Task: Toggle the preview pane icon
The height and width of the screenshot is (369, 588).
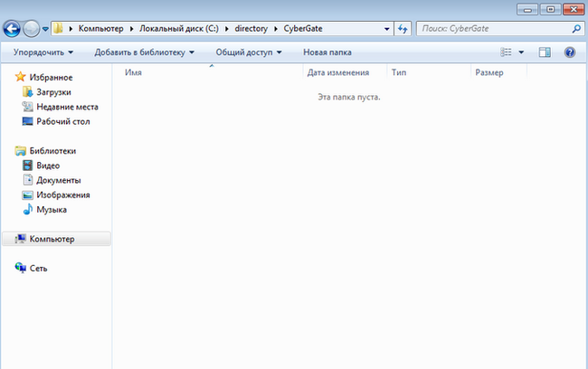Action: (x=545, y=52)
